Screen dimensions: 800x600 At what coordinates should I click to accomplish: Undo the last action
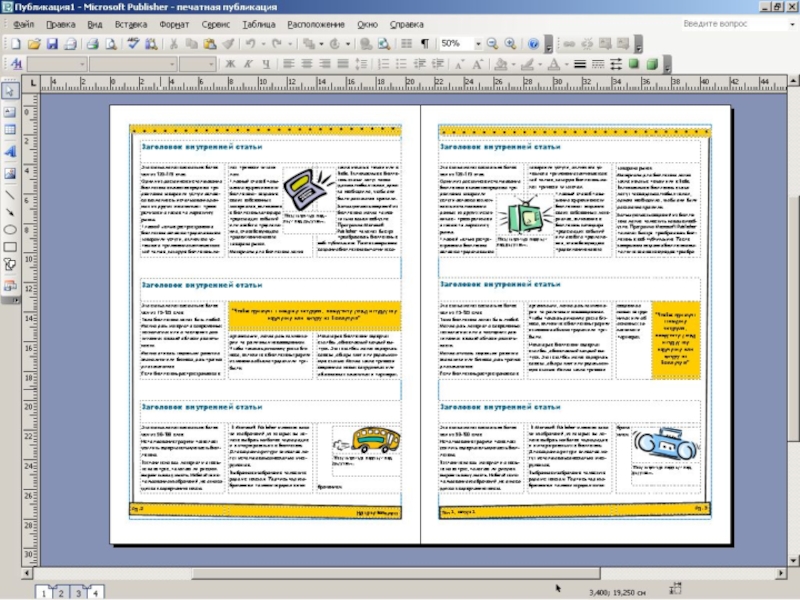click(x=251, y=44)
